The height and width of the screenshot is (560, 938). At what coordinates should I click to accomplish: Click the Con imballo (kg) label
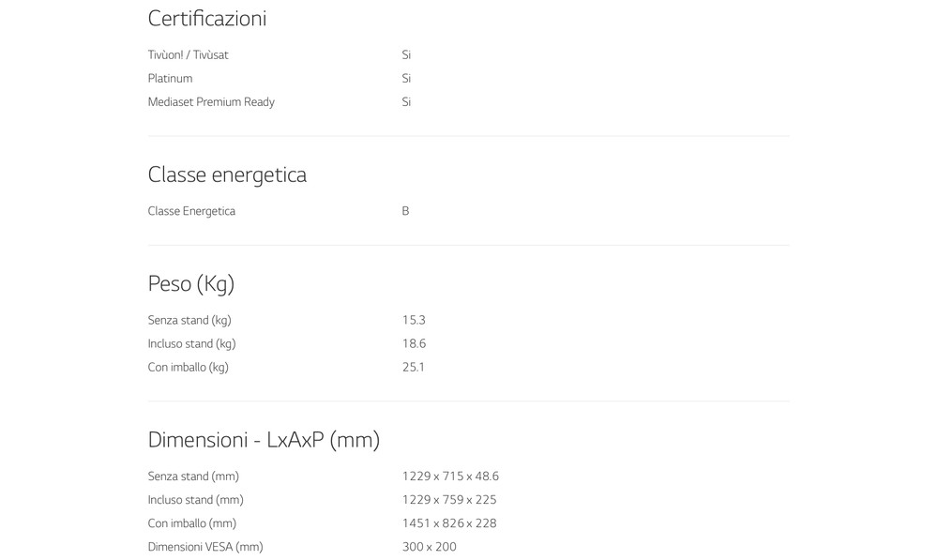[188, 368]
